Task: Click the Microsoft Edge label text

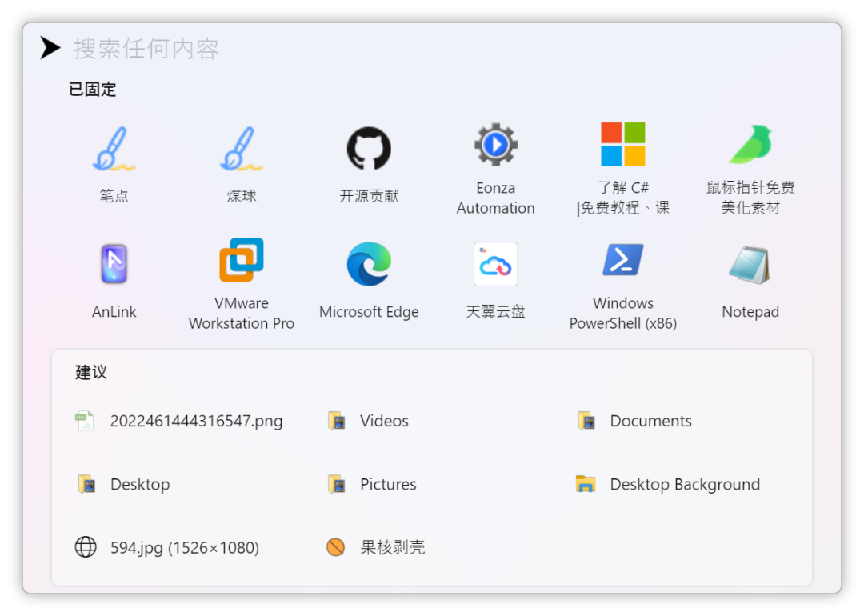Action: coord(369,312)
